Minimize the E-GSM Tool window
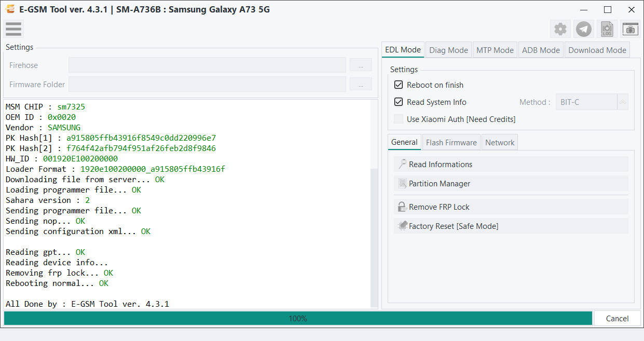644x341 pixels. [x=584, y=9]
